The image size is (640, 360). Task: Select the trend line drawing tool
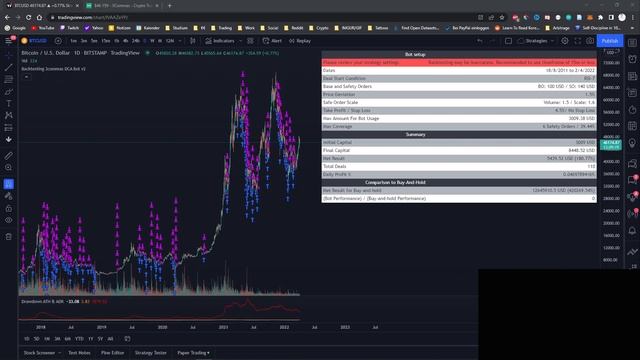pyautogui.click(x=9, y=67)
